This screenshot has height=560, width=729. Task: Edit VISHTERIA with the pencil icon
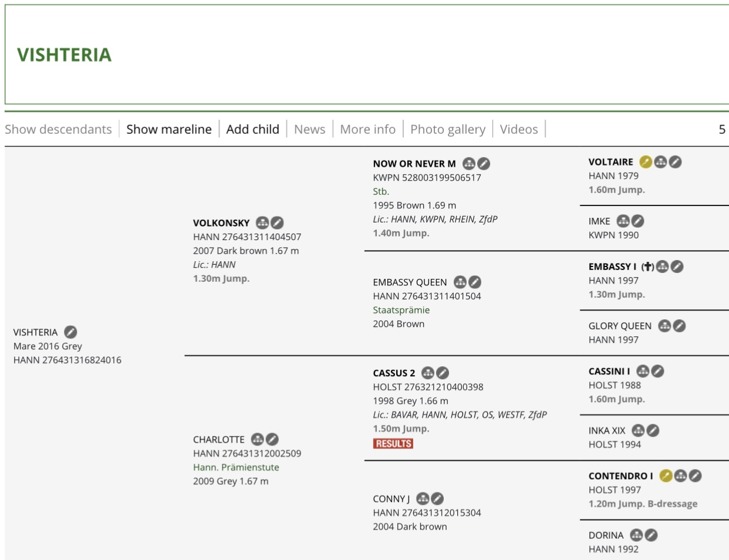[x=70, y=332]
